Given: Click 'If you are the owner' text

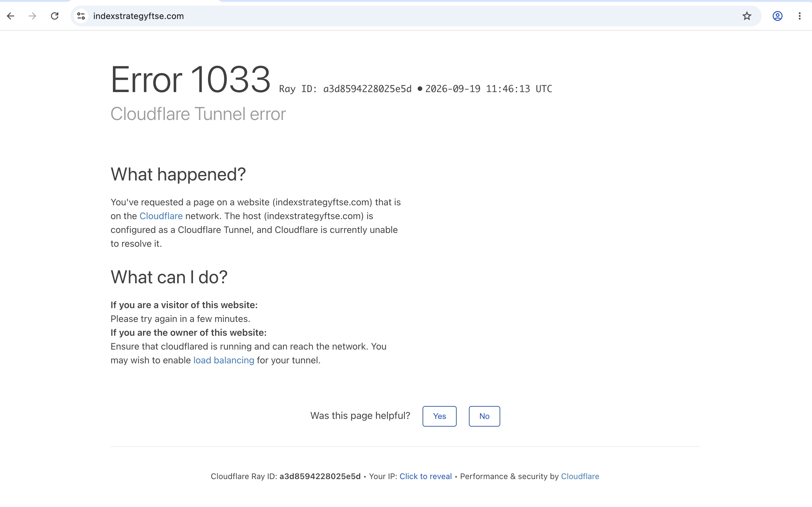Looking at the screenshot, I should (188, 333).
